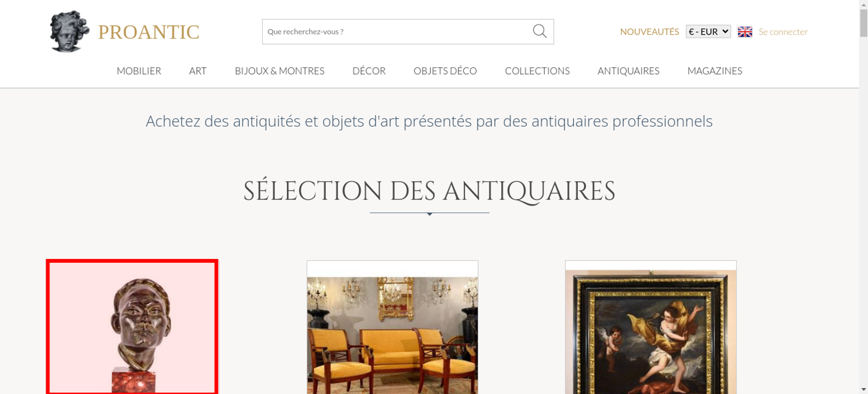The width and height of the screenshot is (868, 394).
Task: Click the Se connecter link
Action: coord(783,32)
